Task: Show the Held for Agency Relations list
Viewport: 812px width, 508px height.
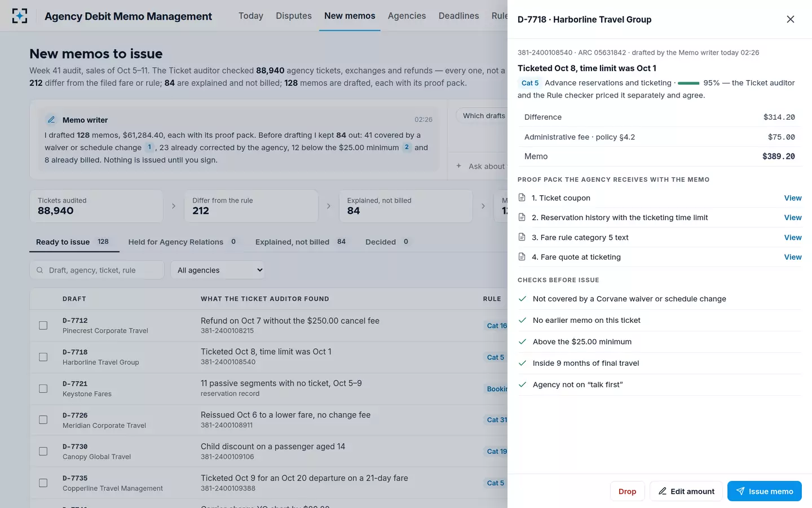Action: point(183,242)
